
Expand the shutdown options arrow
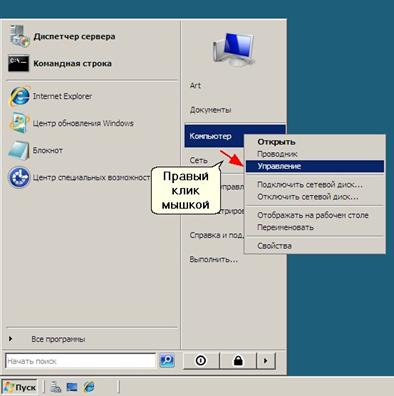coord(266,361)
